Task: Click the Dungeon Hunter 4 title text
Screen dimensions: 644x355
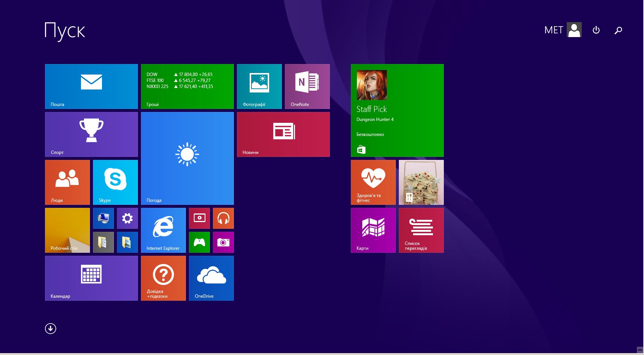Action: point(375,119)
